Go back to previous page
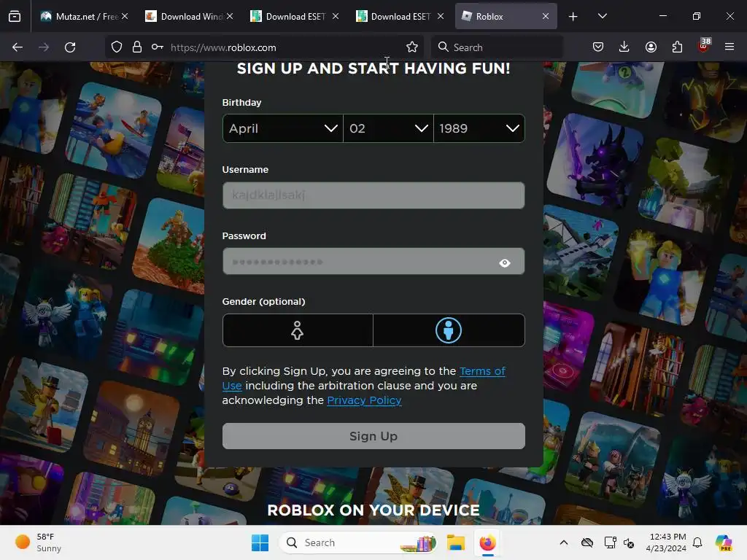 tap(18, 47)
